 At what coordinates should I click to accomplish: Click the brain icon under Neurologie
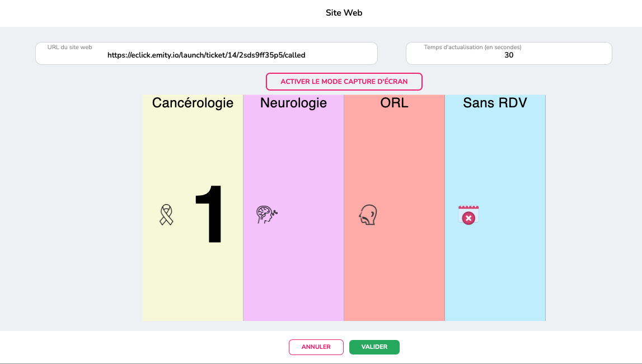point(267,214)
